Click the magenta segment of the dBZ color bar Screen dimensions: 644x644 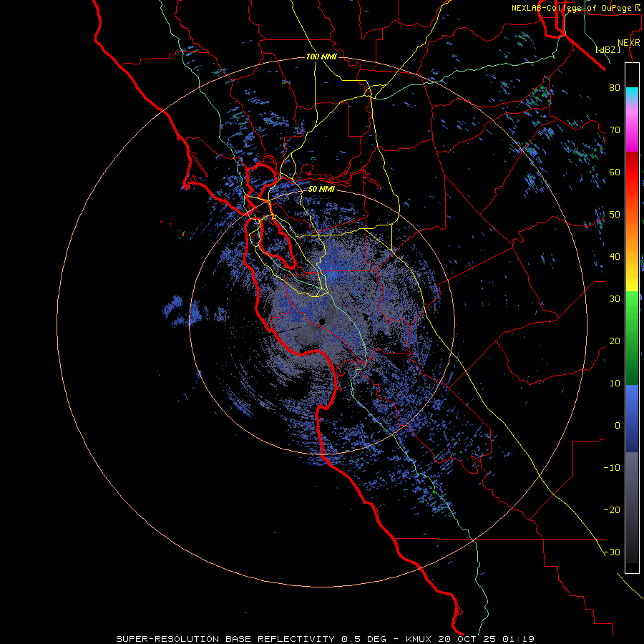point(632,130)
